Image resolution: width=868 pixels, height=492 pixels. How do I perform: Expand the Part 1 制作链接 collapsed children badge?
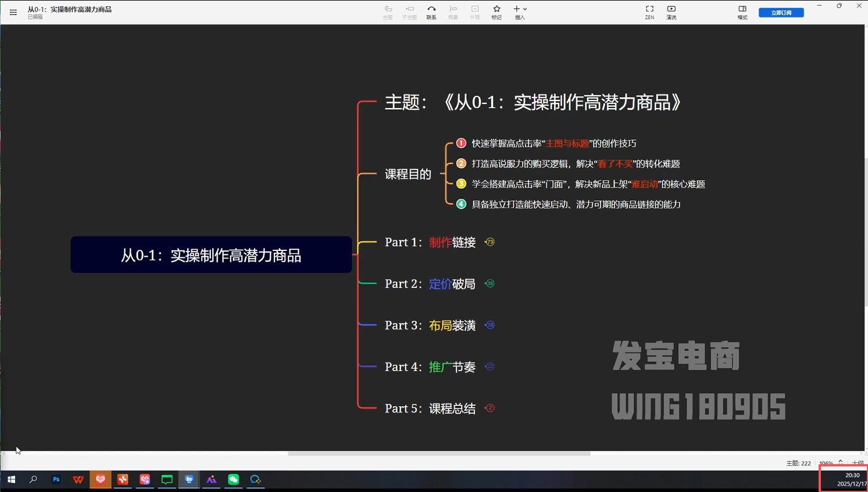(490, 242)
